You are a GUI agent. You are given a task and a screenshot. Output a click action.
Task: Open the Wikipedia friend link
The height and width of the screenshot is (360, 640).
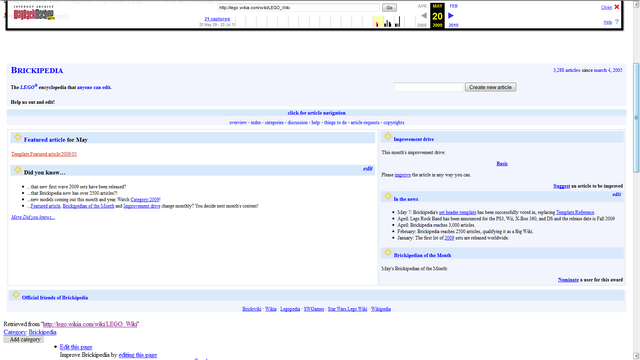380,309
